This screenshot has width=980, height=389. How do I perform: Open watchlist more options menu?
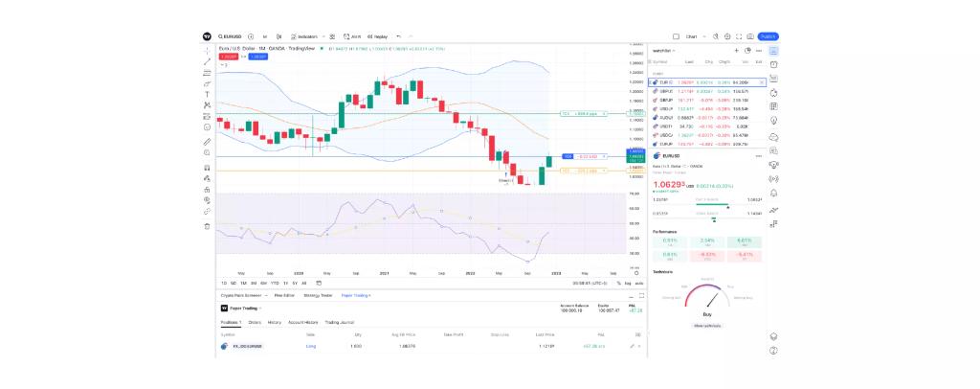pyautogui.click(x=759, y=51)
